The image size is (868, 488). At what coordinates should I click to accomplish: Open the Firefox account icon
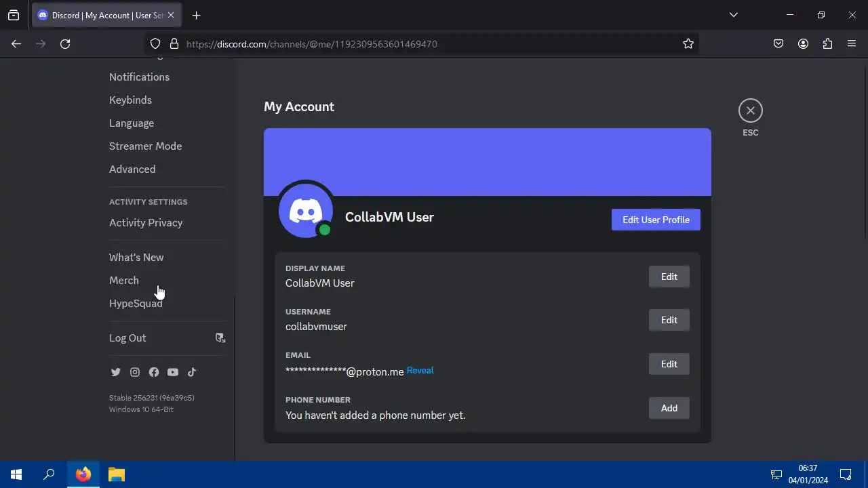point(803,44)
